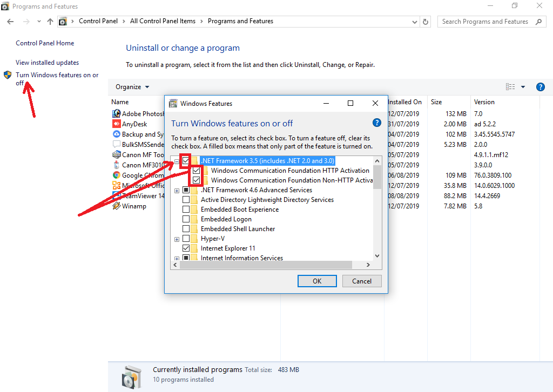
Task: Click the Control Panel breadcrumb
Action: tap(98, 21)
